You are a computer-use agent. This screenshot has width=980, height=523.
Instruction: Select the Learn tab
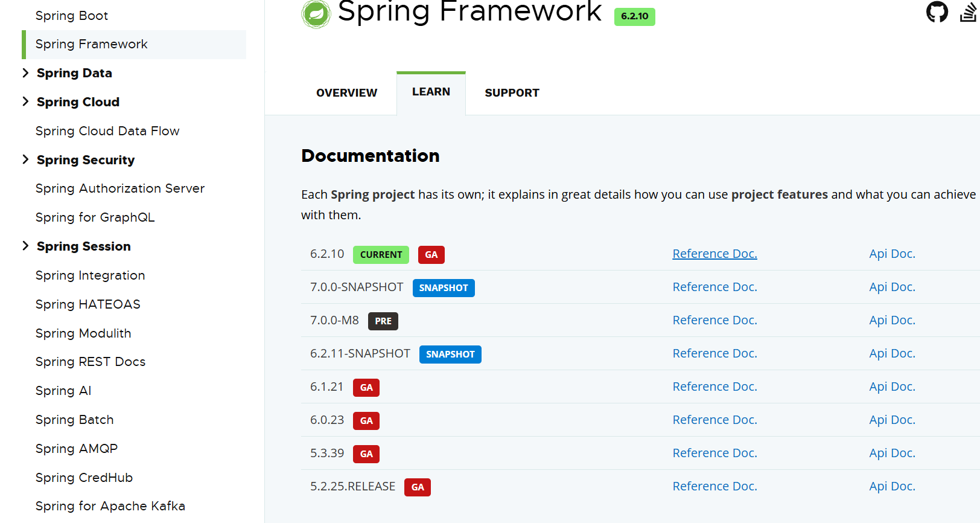click(x=431, y=92)
